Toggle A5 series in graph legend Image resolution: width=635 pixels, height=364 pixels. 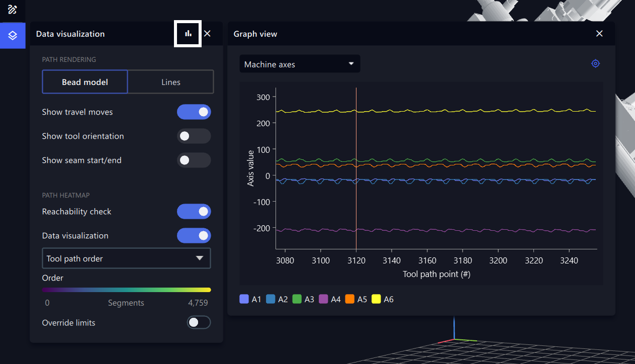356,299
